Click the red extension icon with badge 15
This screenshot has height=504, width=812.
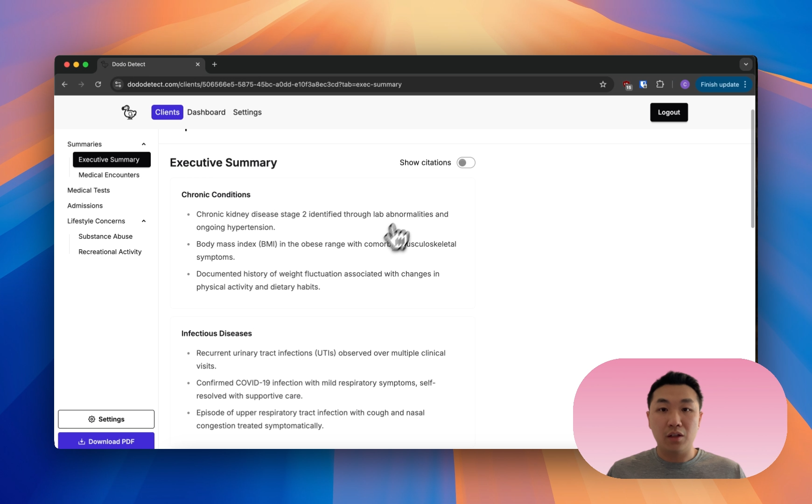pyautogui.click(x=627, y=85)
